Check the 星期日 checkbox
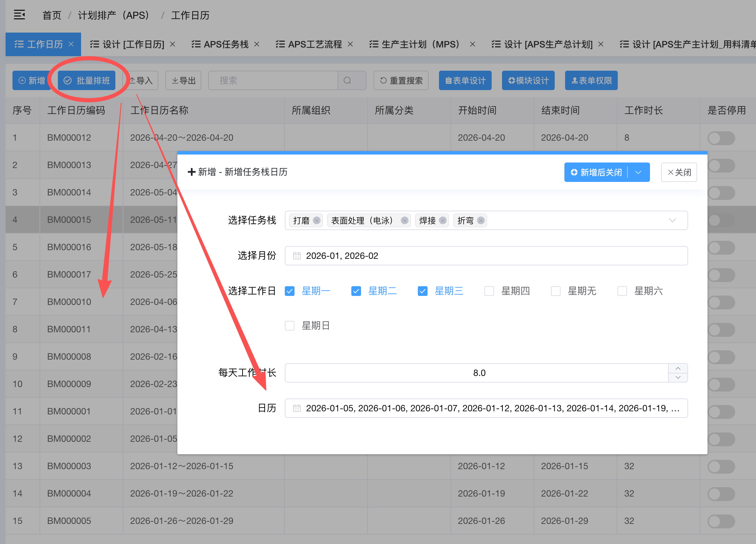Image resolution: width=756 pixels, height=544 pixels. point(290,326)
